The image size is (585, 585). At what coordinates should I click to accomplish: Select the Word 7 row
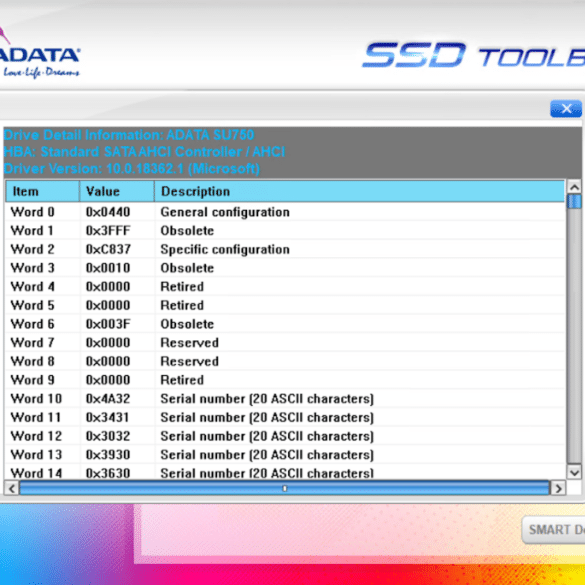285,342
